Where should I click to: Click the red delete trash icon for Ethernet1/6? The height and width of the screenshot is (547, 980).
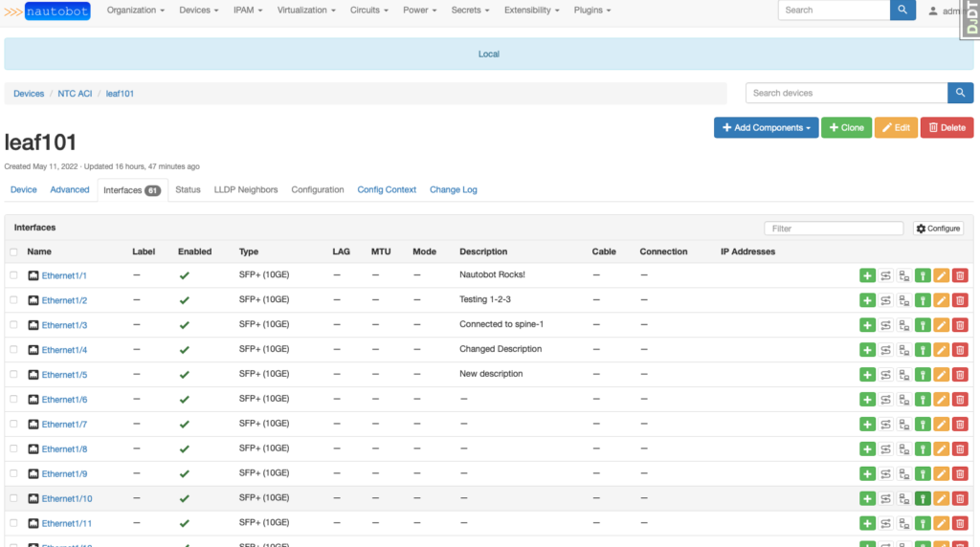click(x=960, y=400)
